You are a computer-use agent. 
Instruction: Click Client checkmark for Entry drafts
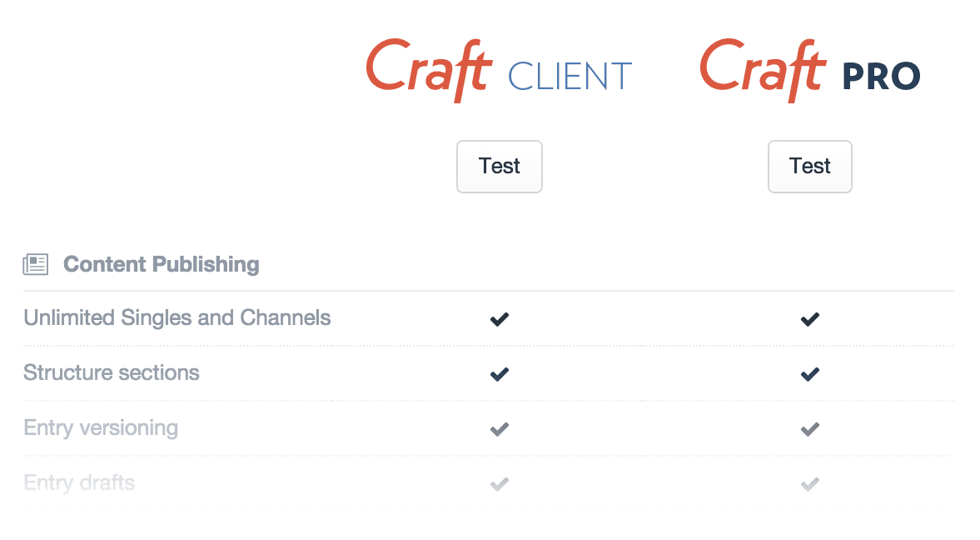[500, 484]
